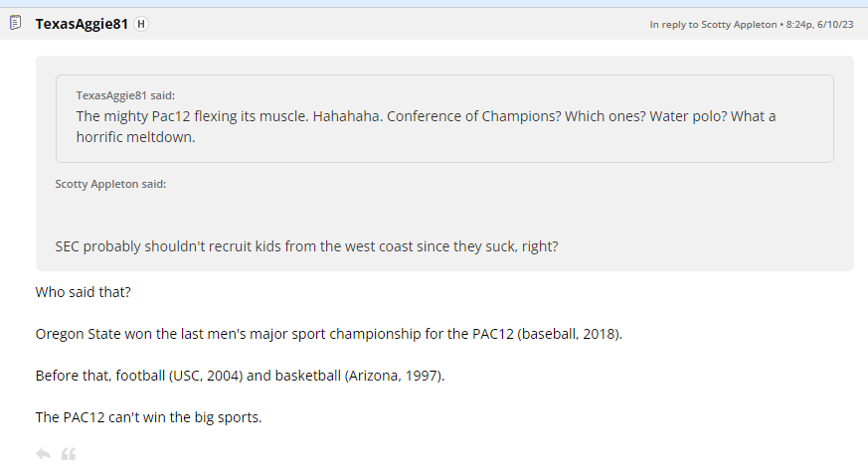Click the empty middle of the gray post header bar

pos(398,24)
